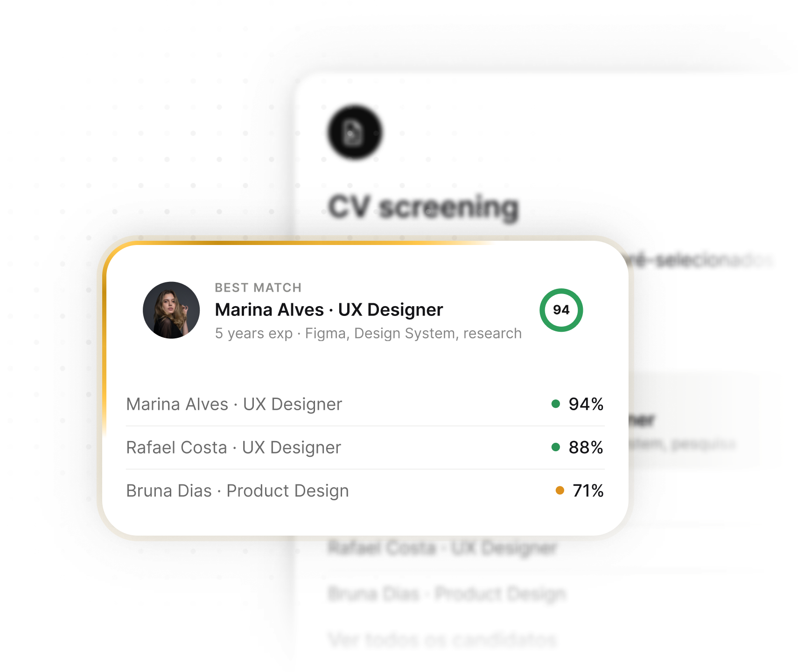The image size is (798, 672).
Task: Select Bruna Dias · Product Design row
Action: (365, 491)
